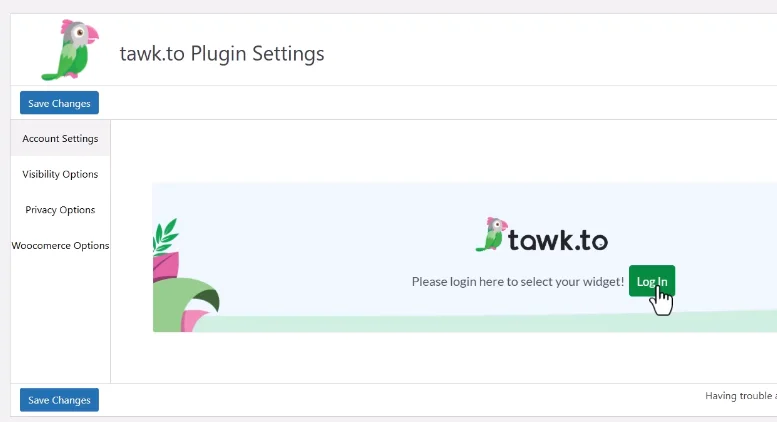Click the small pink leaf at plant base

(194, 320)
